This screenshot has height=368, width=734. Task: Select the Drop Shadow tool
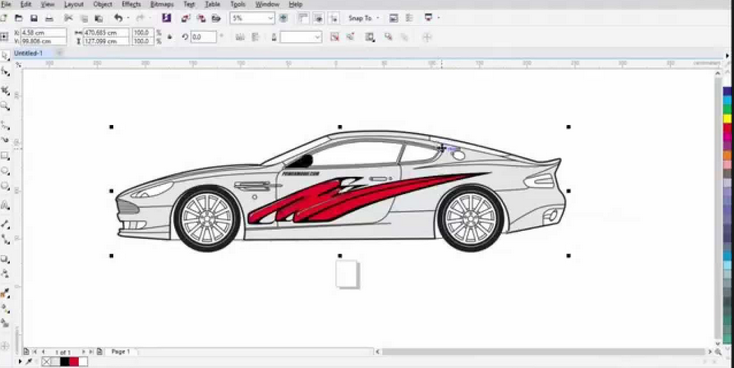[5, 259]
